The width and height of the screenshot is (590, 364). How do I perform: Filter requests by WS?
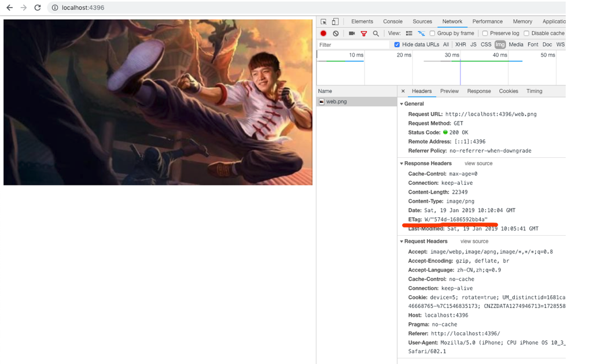[x=560, y=44]
